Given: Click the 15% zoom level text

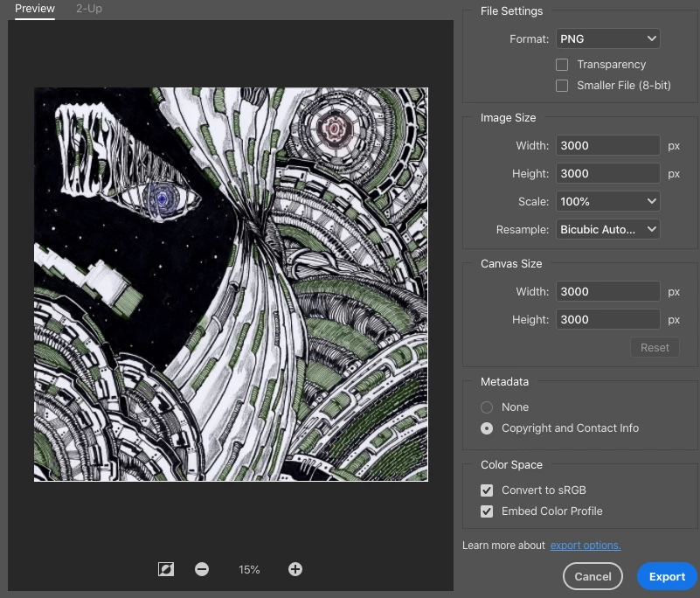Looking at the screenshot, I should point(249,569).
